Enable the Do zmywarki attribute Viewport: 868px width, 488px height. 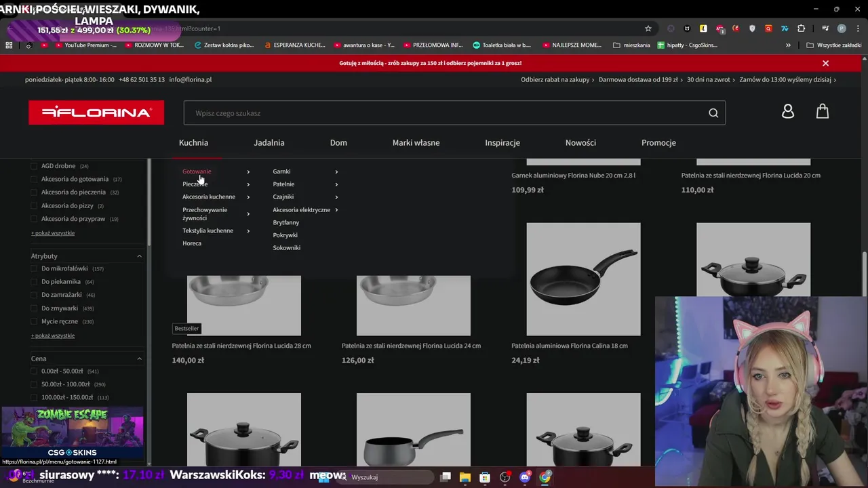coord(35,308)
